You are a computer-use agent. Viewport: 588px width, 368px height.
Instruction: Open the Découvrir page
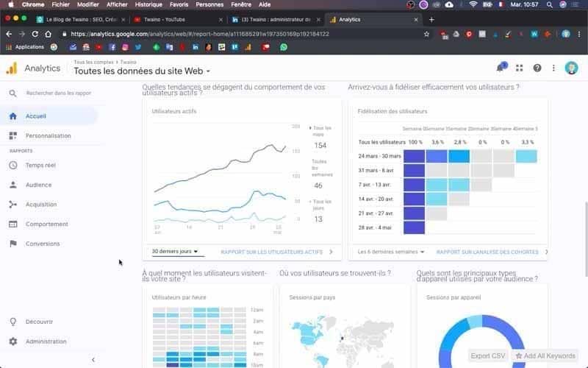pyautogui.click(x=39, y=322)
